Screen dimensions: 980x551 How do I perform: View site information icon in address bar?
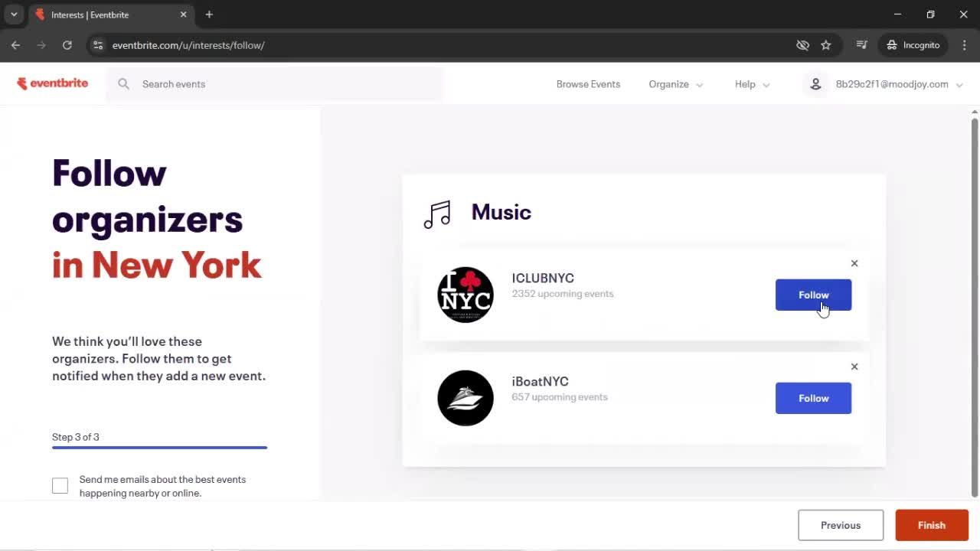point(97,45)
